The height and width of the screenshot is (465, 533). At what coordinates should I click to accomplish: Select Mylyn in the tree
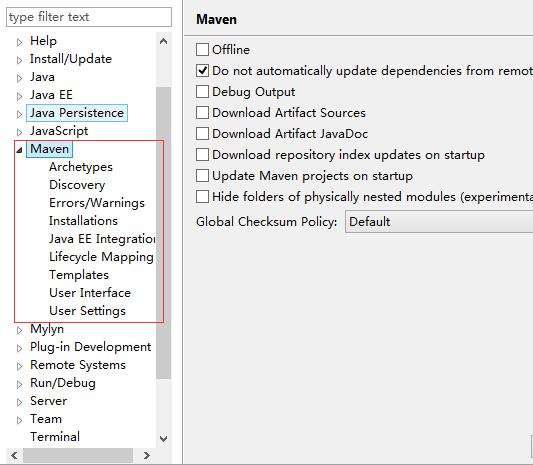(x=47, y=329)
